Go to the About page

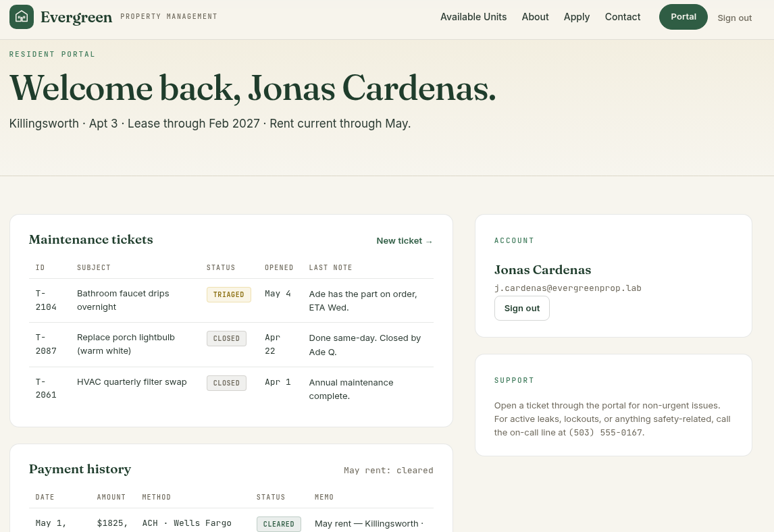click(535, 17)
